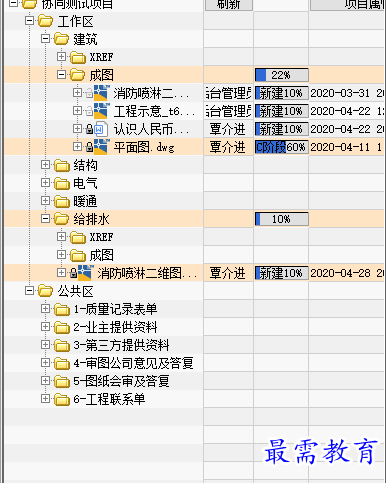Expand the 3-第三方提供资料 folder
Screen dimensions: 386x483
point(45,345)
